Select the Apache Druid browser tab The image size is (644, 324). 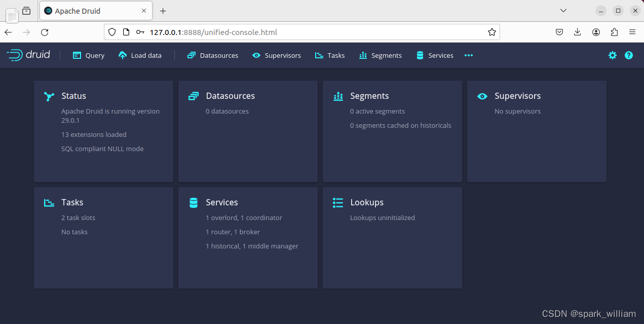[96, 11]
